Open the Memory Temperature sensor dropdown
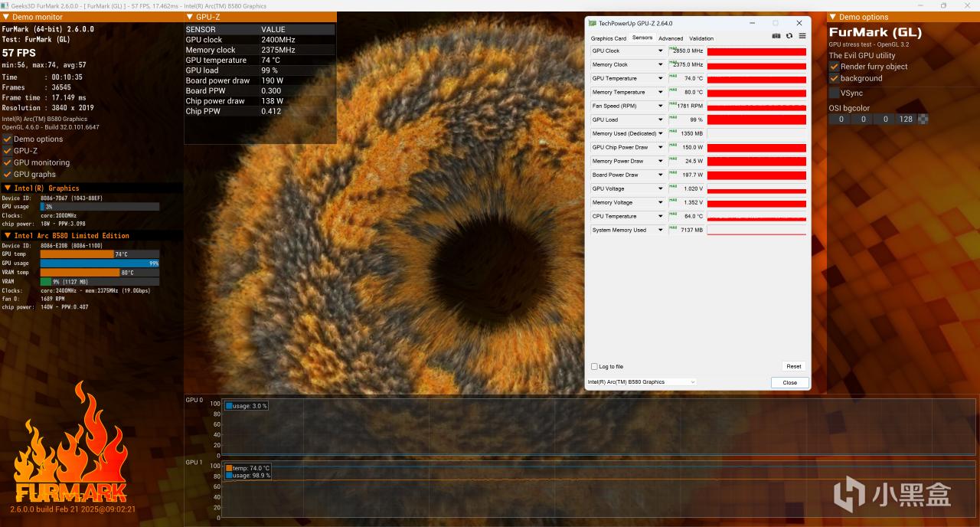This screenshot has height=527, width=980. (x=661, y=92)
